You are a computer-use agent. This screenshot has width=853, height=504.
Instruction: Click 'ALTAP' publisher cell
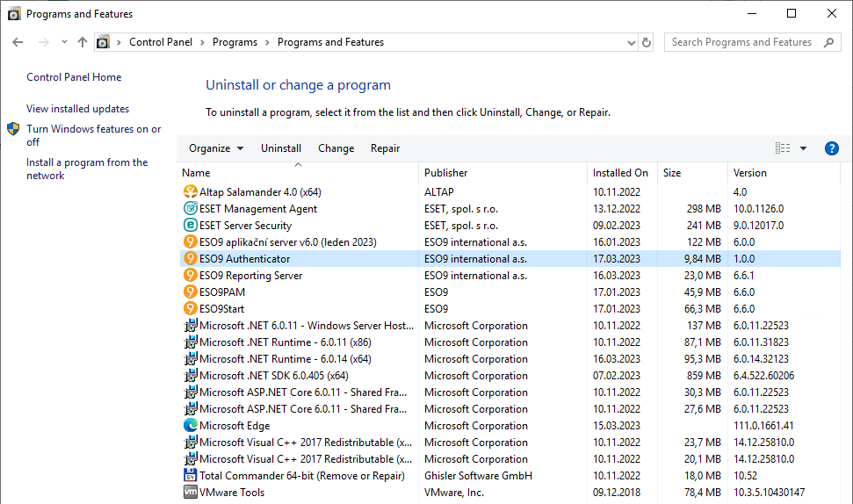point(439,192)
